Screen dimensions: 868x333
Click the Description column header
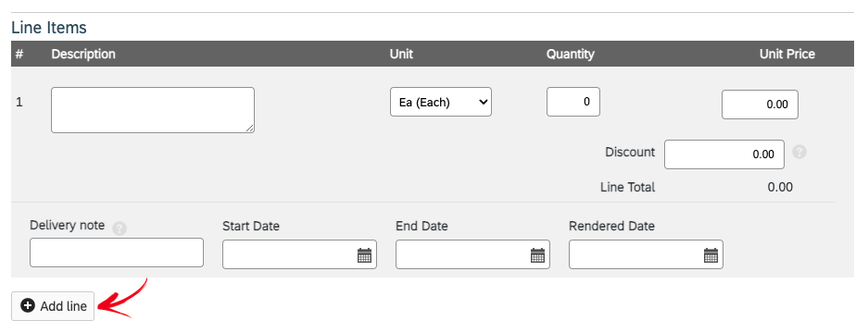83,55
